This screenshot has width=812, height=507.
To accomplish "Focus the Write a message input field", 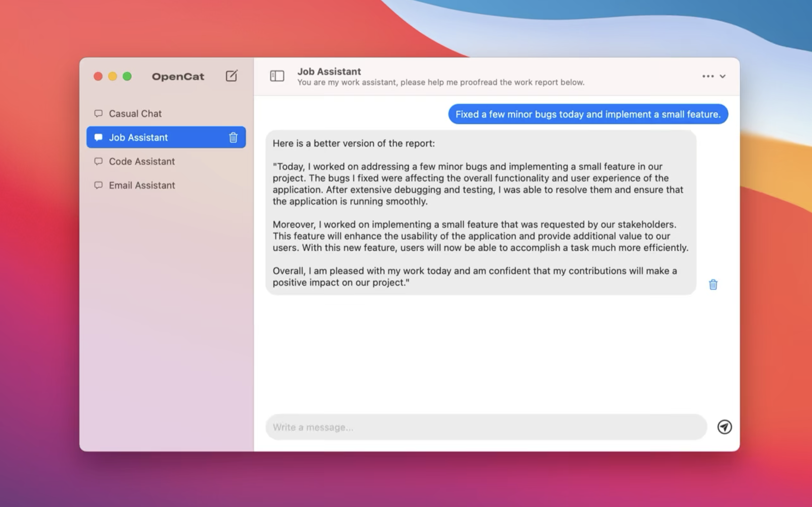I will point(486,427).
